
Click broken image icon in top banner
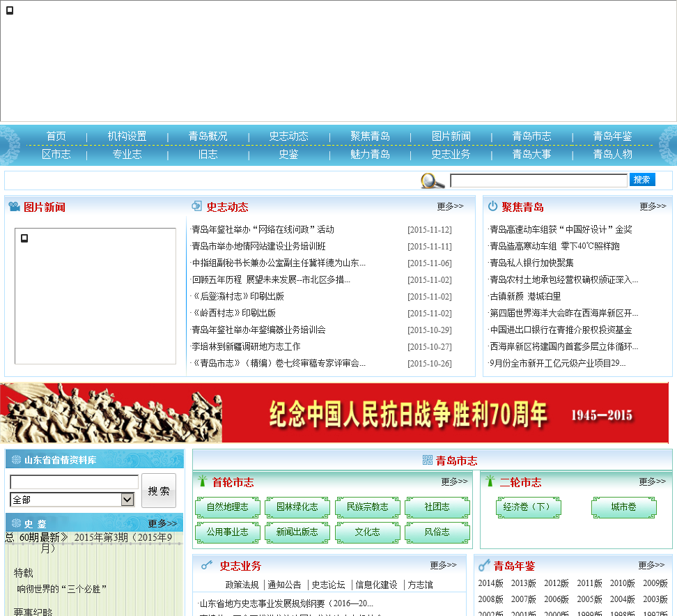[x=10, y=10]
